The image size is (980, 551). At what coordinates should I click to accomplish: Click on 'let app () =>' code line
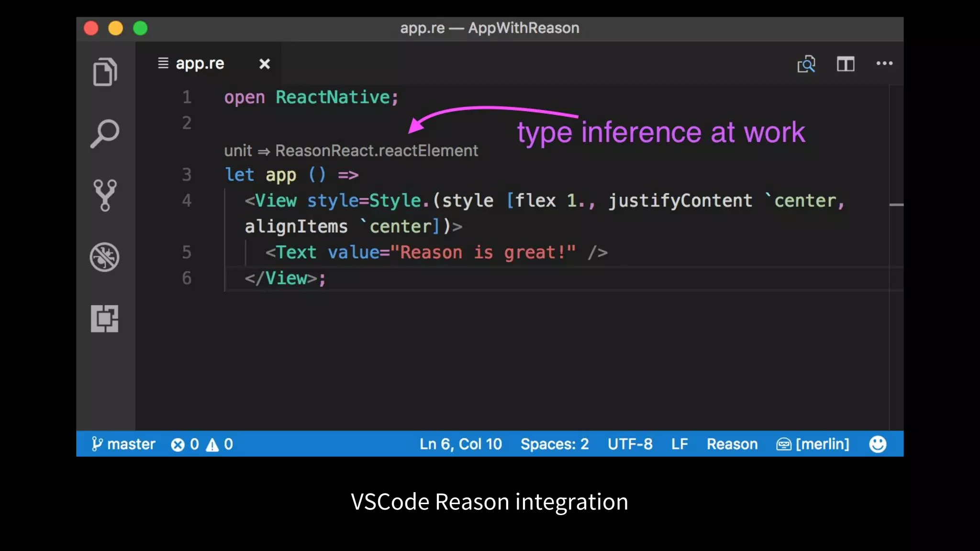[x=292, y=175]
